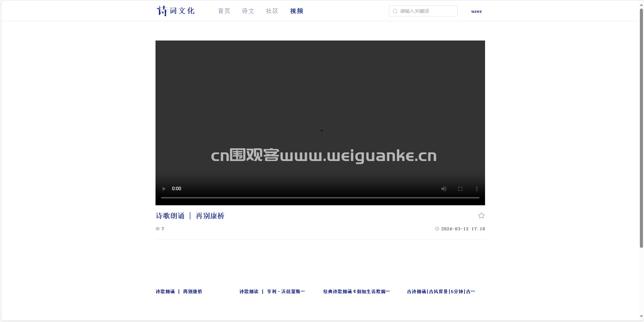Click the video title 诗歌朗诵 | 再别康桥
The image size is (644, 322).
pos(190,216)
